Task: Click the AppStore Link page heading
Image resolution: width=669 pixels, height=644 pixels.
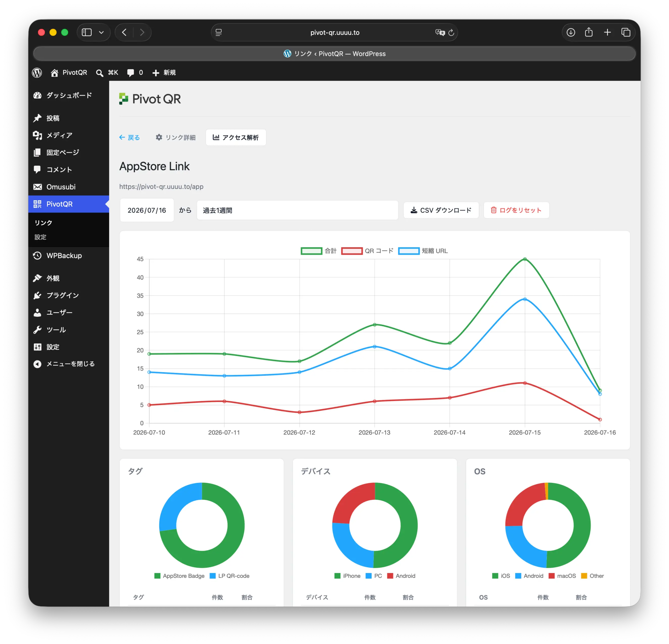Action: pyautogui.click(x=154, y=166)
